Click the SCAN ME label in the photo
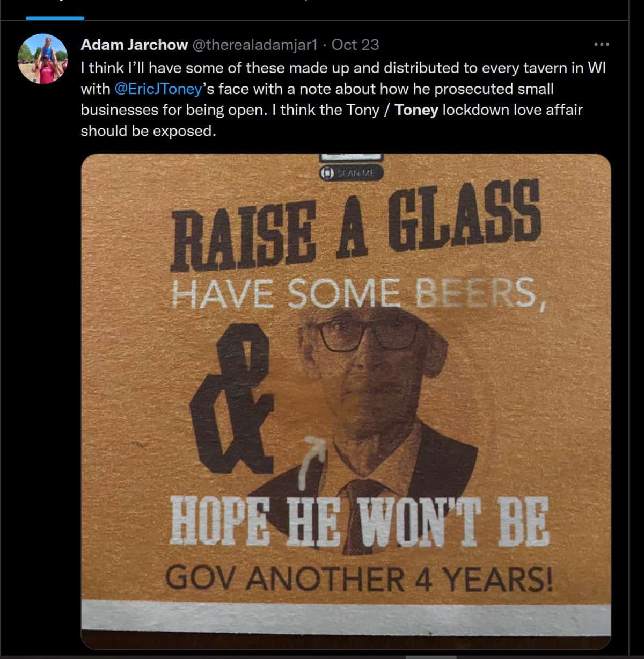The image size is (644, 659). [x=352, y=173]
